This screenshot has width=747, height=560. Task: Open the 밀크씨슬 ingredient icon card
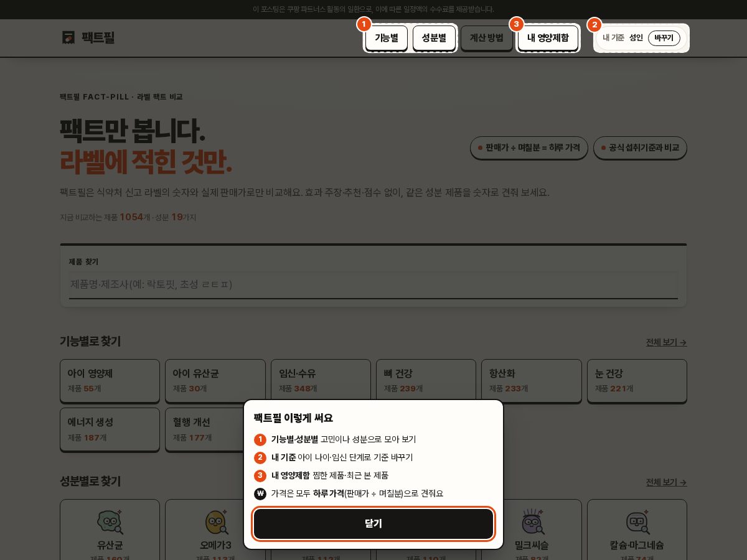tap(532, 530)
